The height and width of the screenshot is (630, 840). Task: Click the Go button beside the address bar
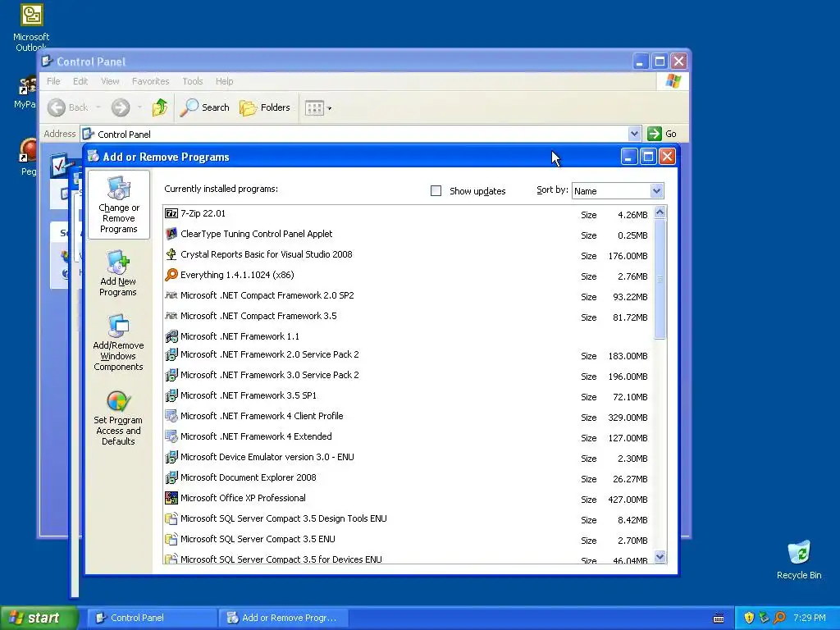662,134
